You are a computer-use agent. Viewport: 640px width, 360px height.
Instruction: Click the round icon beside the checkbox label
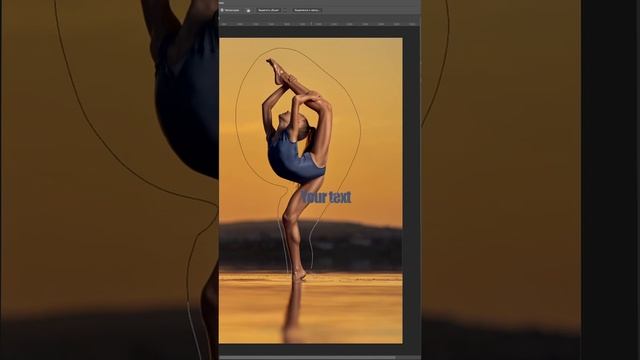(x=248, y=10)
